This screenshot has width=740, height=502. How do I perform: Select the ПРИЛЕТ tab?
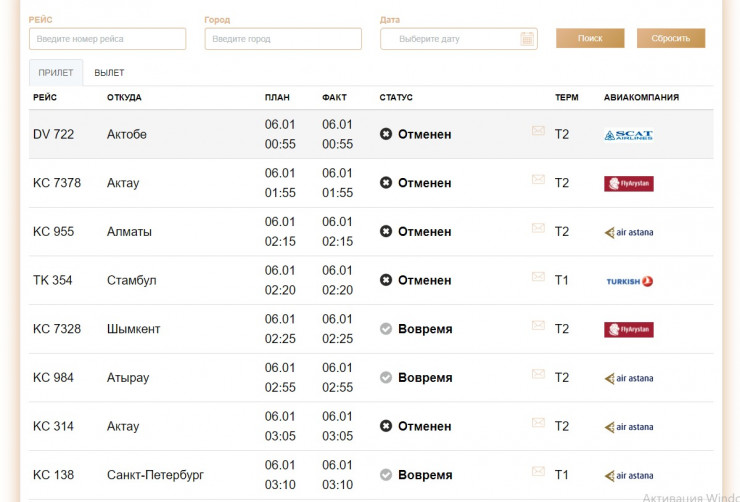coord(56,73)
